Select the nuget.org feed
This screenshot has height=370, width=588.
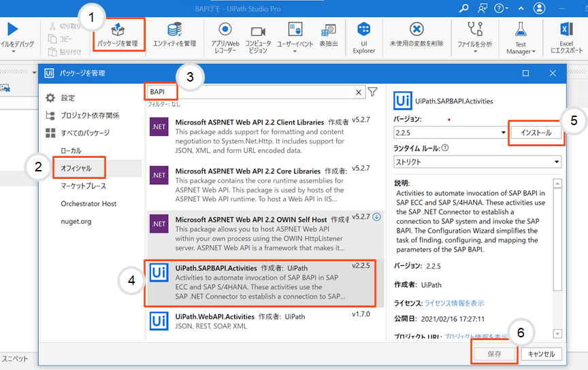76,221
